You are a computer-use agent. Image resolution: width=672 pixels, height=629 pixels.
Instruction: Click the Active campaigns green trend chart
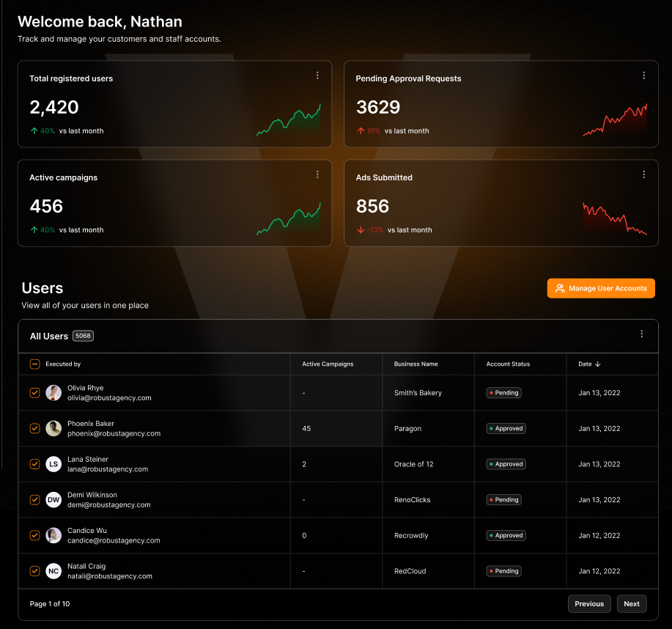coord(289,218)
